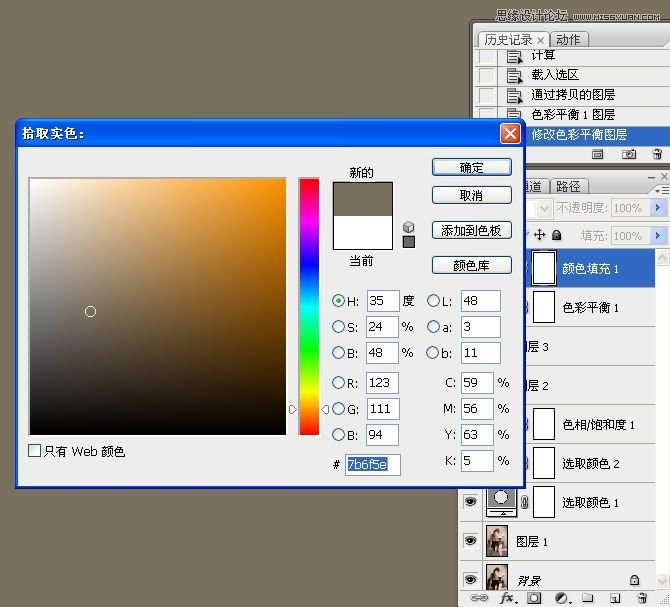Click the H degree value field

[x=383, y=301]
